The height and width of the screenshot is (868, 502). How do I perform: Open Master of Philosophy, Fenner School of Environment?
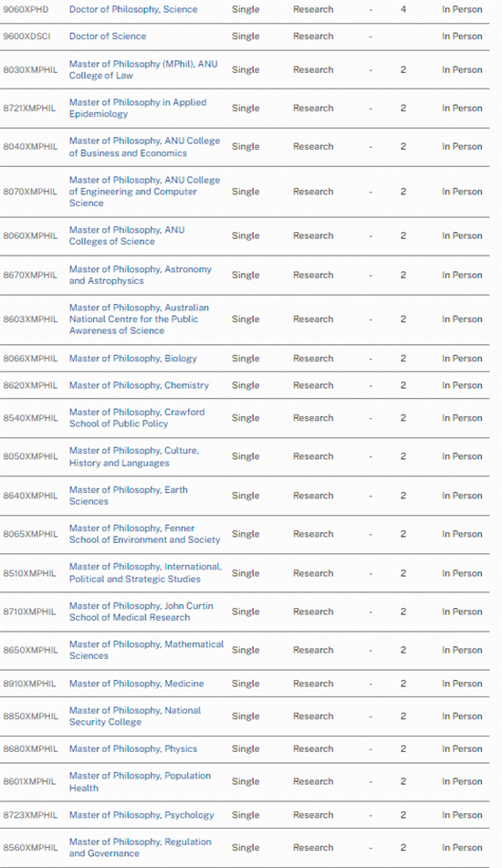[x=144, y=534]
